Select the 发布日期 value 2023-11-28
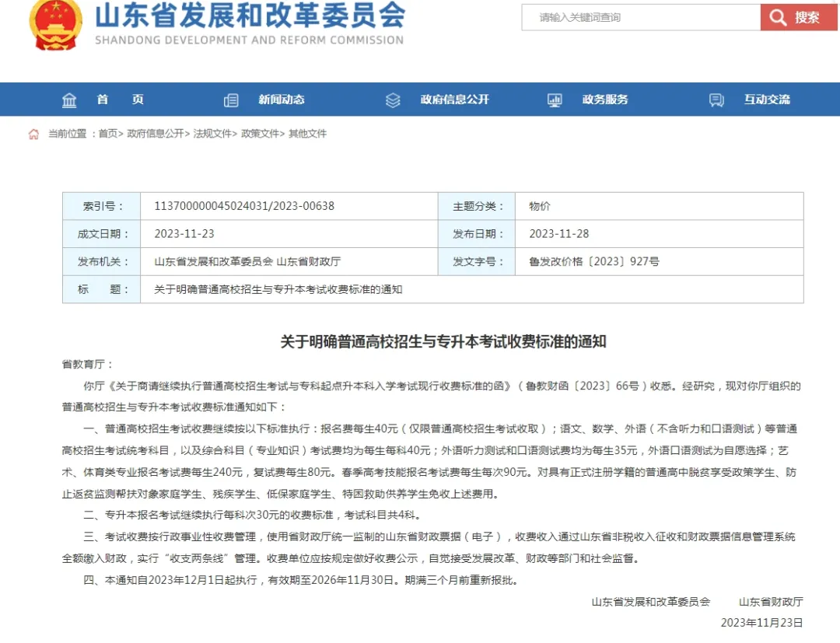The height and width of the screenshot is (643, 840). (558, 234)
